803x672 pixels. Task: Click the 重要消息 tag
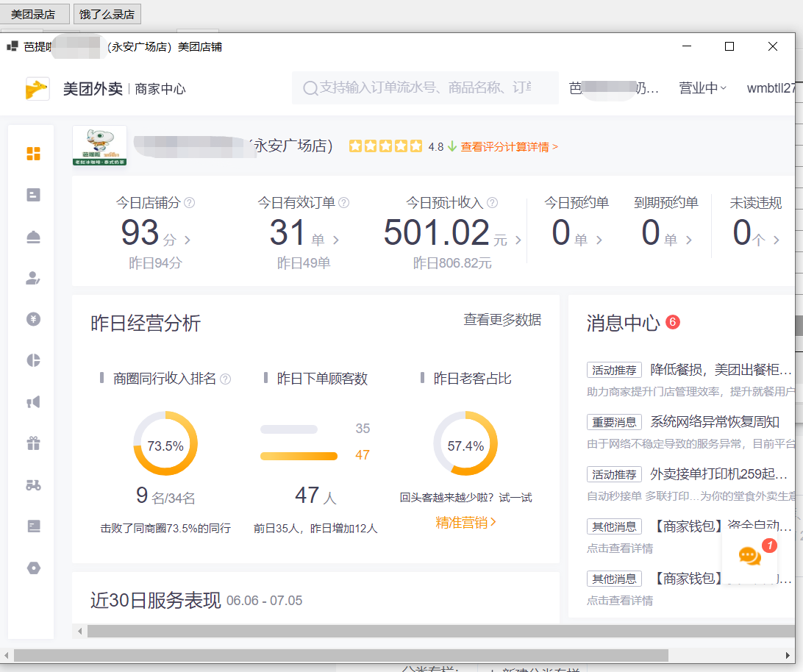(x=614, y=423)
